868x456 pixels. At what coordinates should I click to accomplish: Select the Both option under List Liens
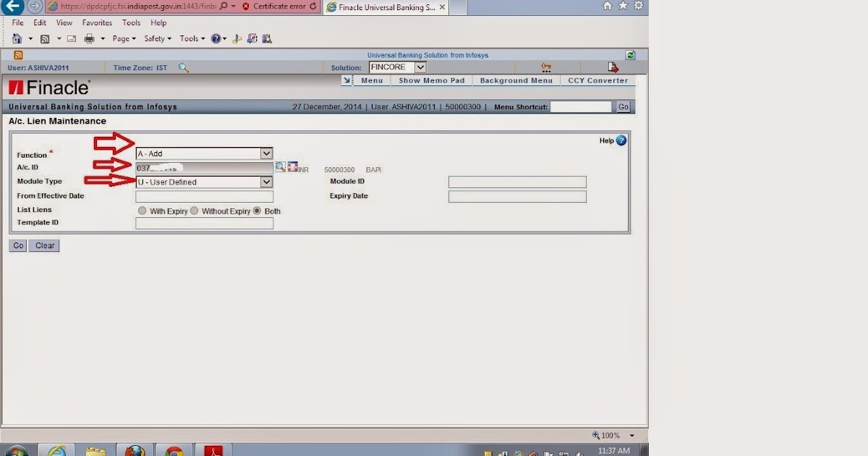(257, 211)
